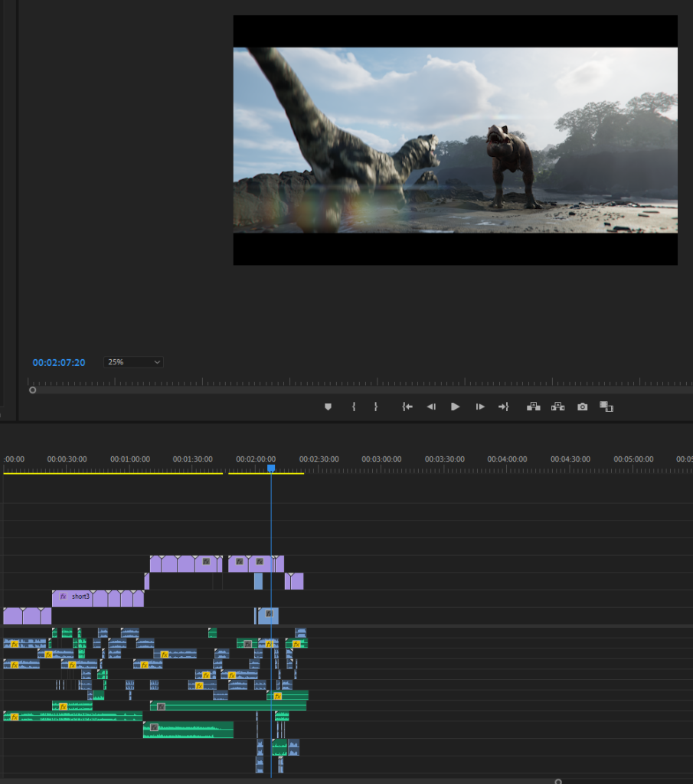Open the 25% zoom level dropdown
The image size is (693, 784).
coord(133,362)
